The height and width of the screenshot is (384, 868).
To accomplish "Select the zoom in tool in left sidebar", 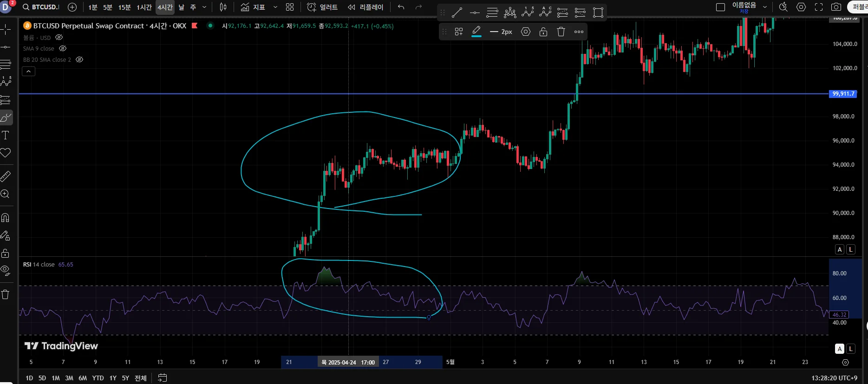I will (x=6, y=194).
